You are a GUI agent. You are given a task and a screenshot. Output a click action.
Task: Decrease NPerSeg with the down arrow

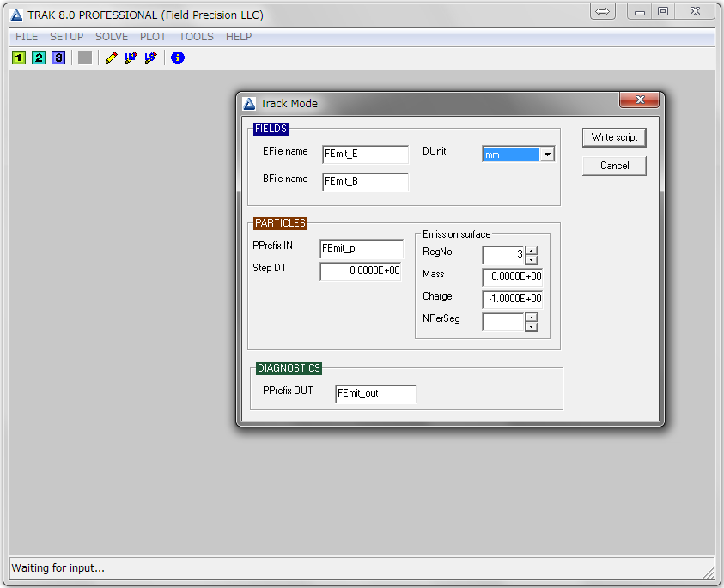(x=532, y=326)
